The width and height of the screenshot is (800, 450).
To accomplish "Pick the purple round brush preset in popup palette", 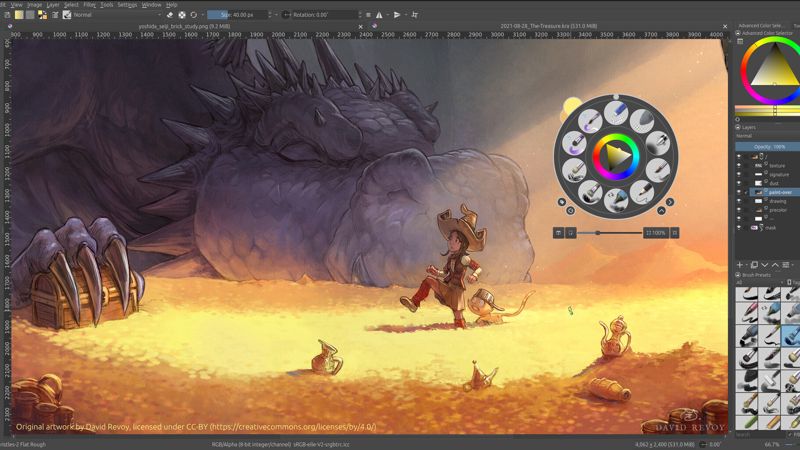I will tap(574, 144).
